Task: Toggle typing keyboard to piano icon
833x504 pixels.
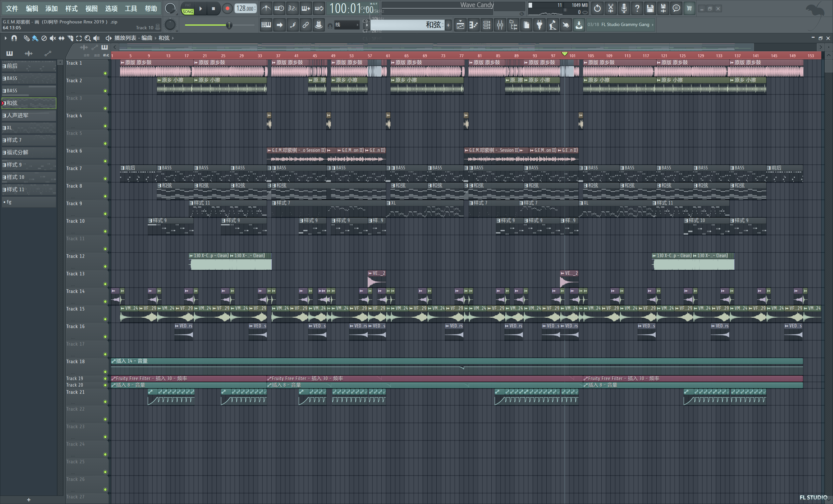Action: click(266, 25)
